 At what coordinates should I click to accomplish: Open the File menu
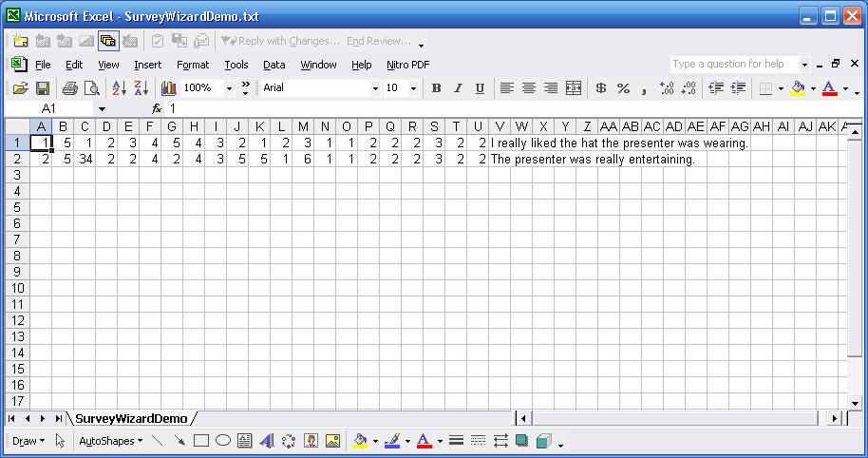click(x=43, y=65)
